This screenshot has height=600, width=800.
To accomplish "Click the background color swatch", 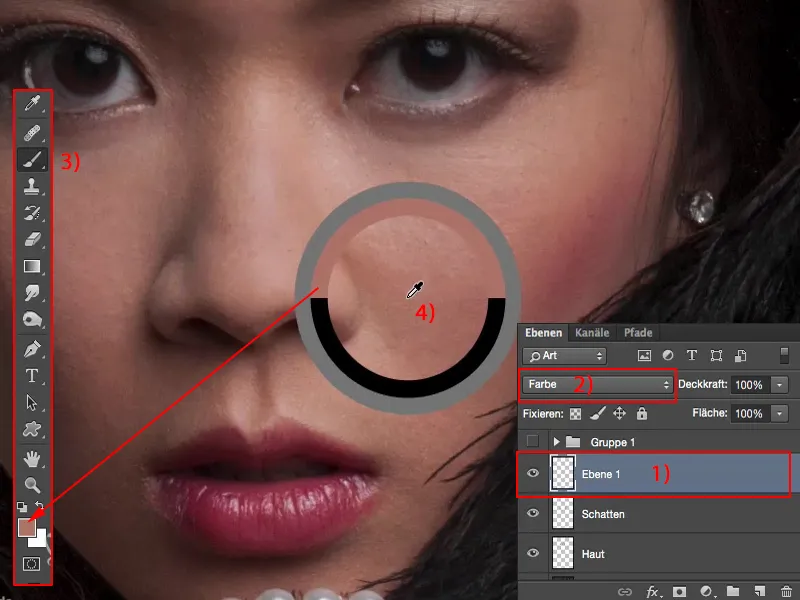I will 40,540.
